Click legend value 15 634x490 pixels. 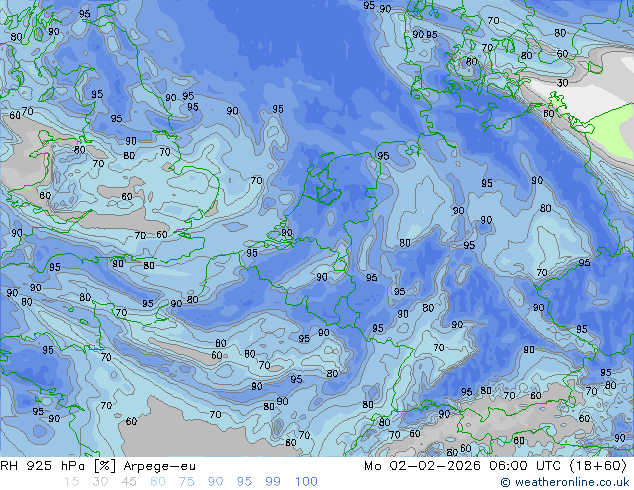tap(71, 482)
